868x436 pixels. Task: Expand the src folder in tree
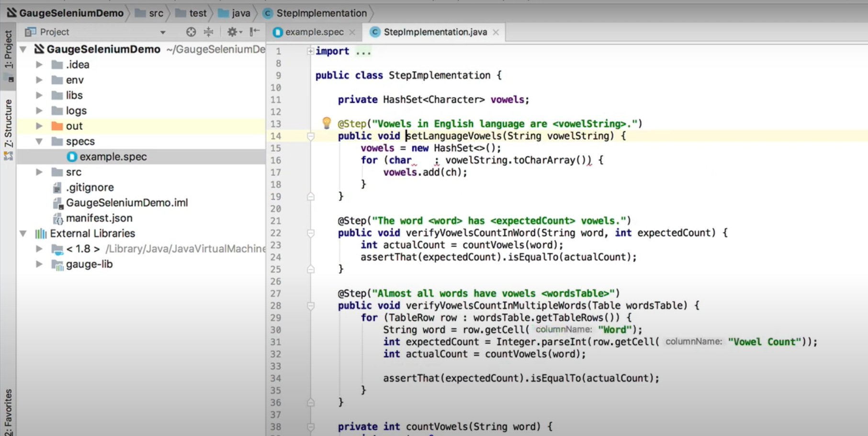pos(39,172)
